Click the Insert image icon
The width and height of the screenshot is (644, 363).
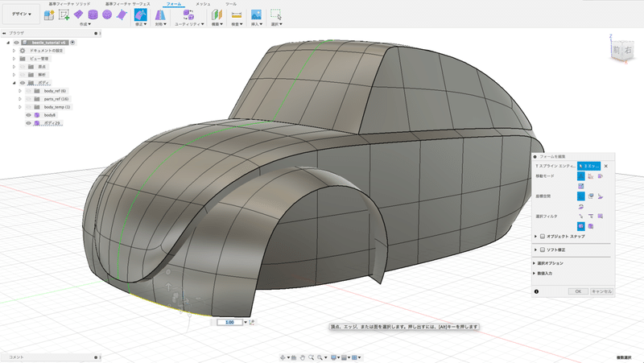pyautogui.click(x=256, y=15)
